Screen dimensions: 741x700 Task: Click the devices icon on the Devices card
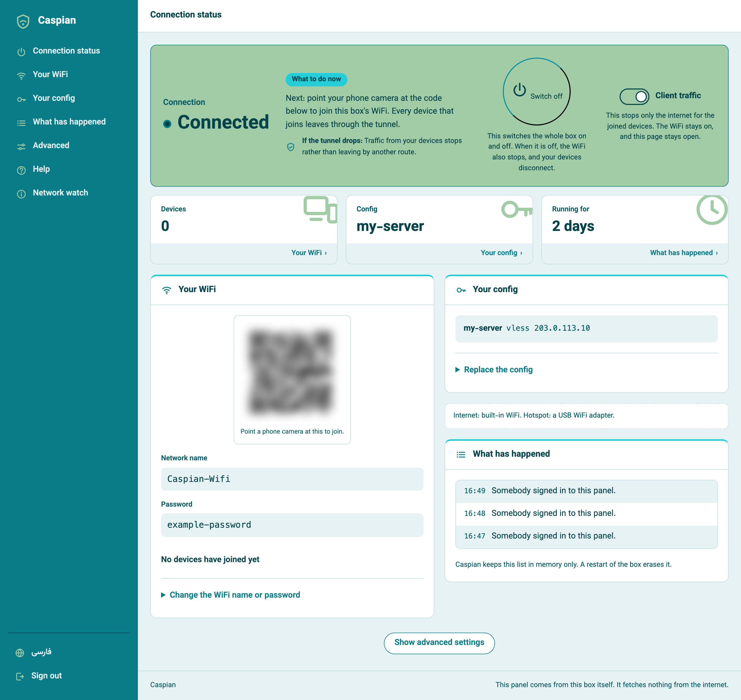coord(320,209)
